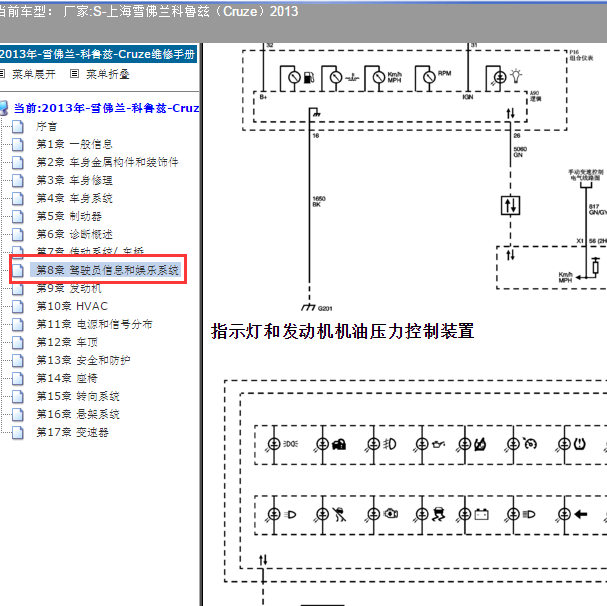Open 第5章 制动器
The image size is (607, 606).
coord(69,216)
